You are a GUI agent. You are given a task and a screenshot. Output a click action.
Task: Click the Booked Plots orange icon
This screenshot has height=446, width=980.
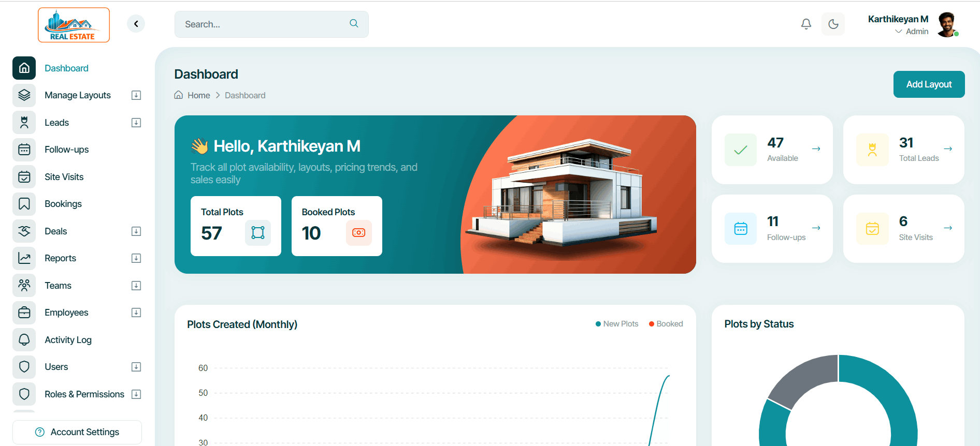click(x=359, y=233)
